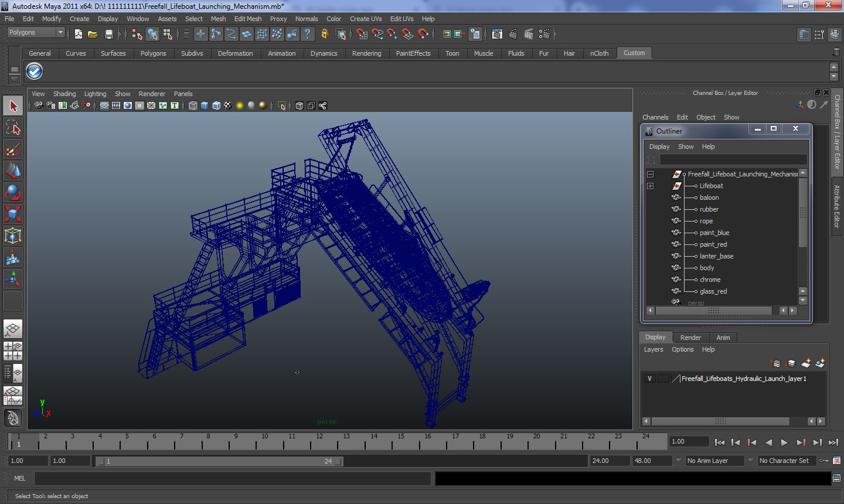Open the Edit Mesh menu
The height and width of the screenshot is (504, 844).
point(247,19)
